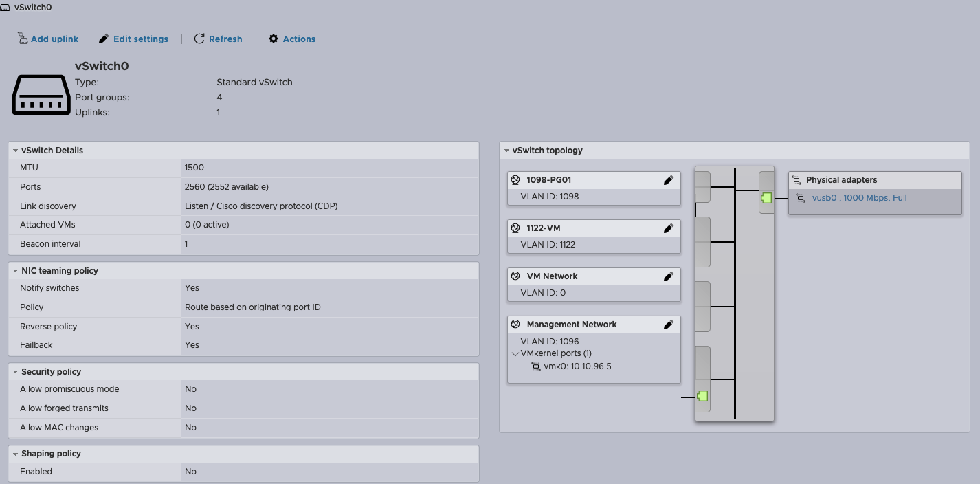The height and width of the screenshot is (484, 980).
Task: Click the vSwitch0 switch icon
Action: (41, 94)
